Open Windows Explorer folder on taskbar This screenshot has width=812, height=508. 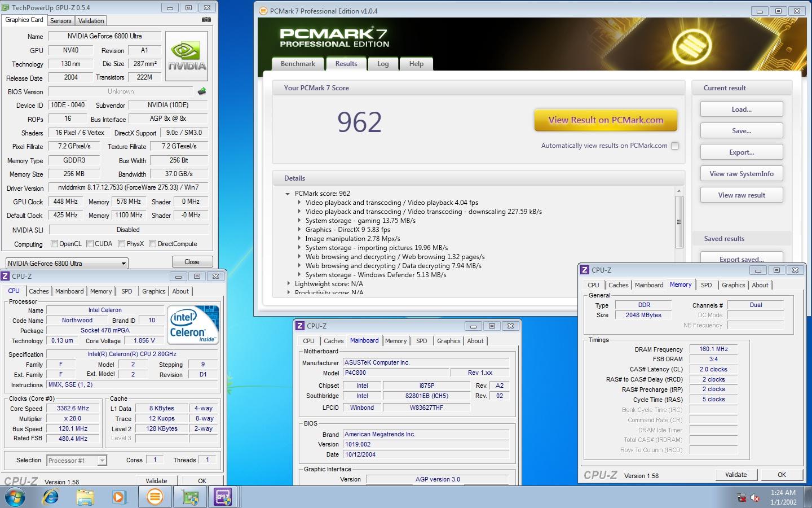85,497
